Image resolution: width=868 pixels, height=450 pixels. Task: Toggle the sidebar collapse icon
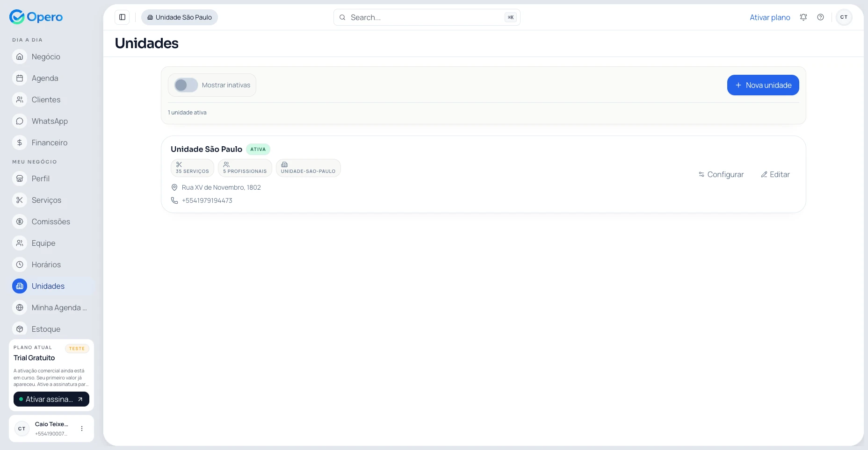[122, 17]
